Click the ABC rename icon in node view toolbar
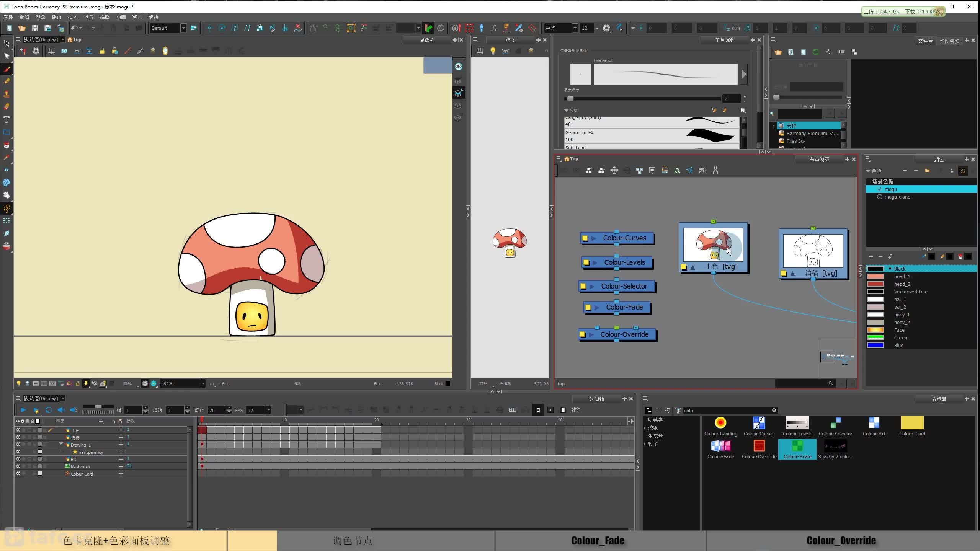980x551 pixels. pos(702,170)
